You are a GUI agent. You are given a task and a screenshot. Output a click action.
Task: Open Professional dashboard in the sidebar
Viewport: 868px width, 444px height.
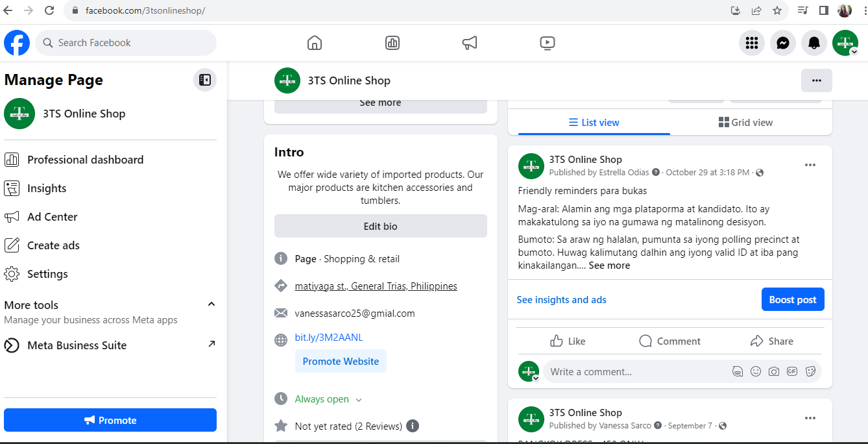[x=85, y=160]
